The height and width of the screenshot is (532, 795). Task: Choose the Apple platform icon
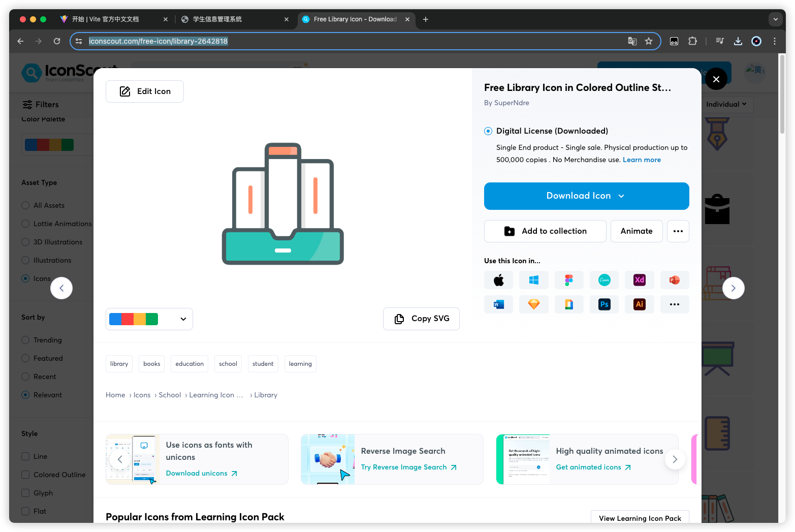(x=498, y=280)
